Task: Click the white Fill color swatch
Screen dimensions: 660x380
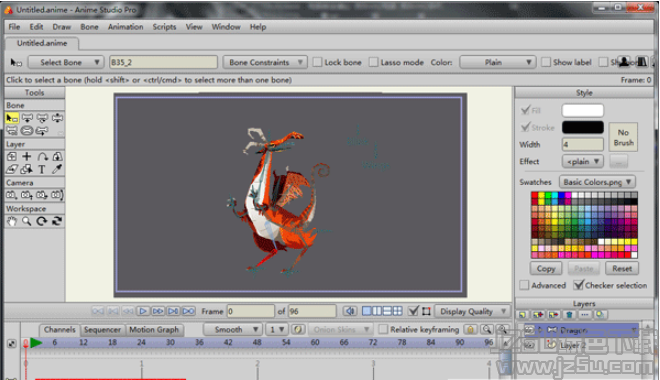Action: click(x=583, y=110)
